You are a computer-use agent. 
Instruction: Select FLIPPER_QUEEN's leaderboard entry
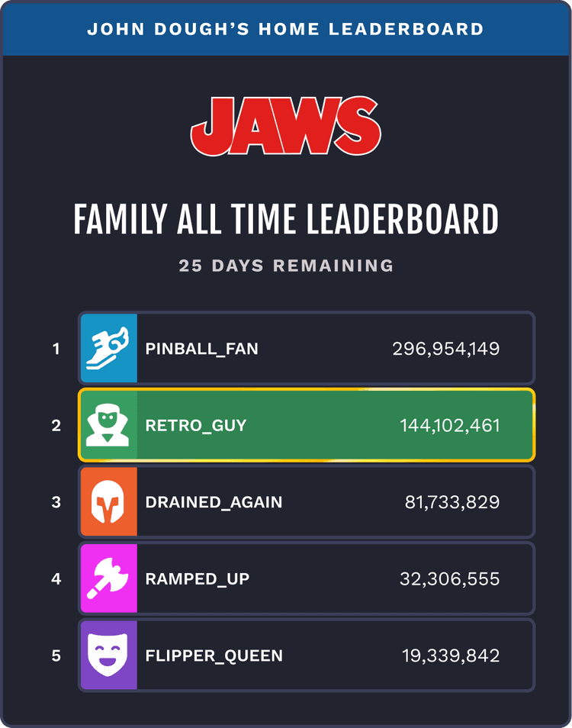[305, 655]
